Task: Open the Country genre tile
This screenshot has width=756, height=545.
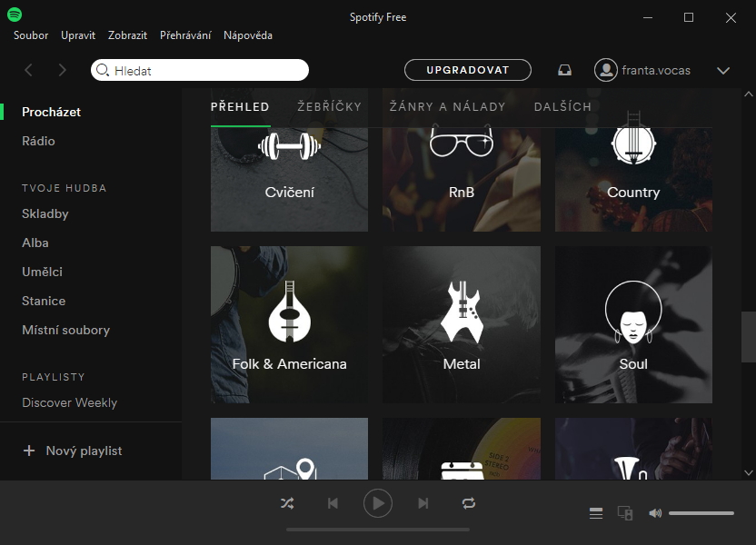Action: click(633, 179)
